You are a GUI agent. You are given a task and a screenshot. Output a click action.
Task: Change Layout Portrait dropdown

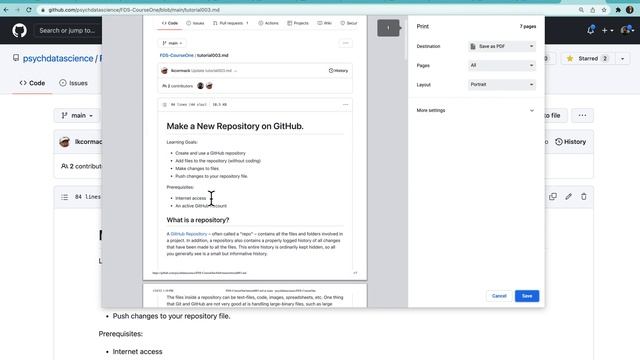[x=502, y=84]
